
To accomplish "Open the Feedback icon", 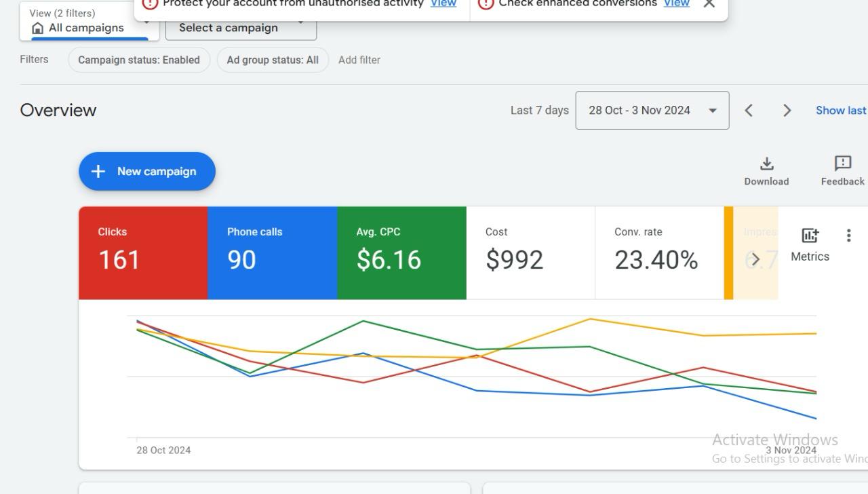I will (842, 164).
